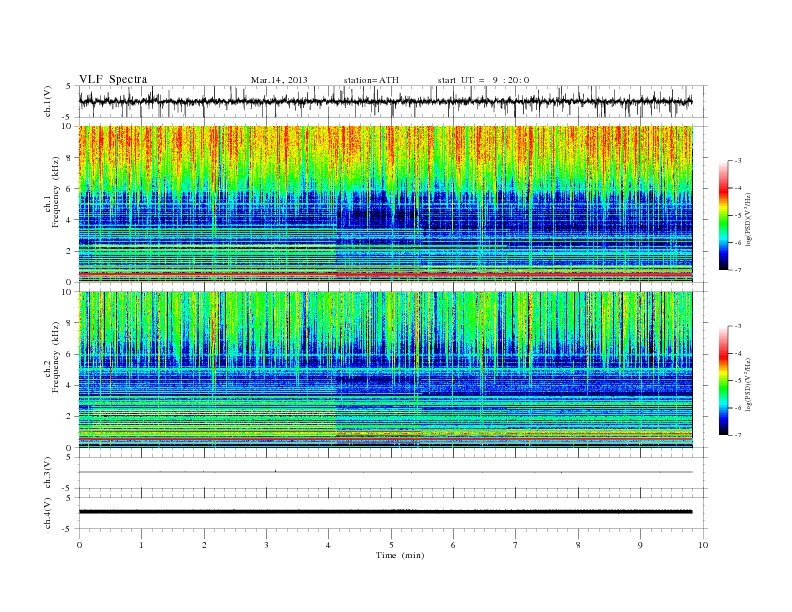Select the "start UT = 9 :20: 0" text
792x612 pixels.
(483, 80)
